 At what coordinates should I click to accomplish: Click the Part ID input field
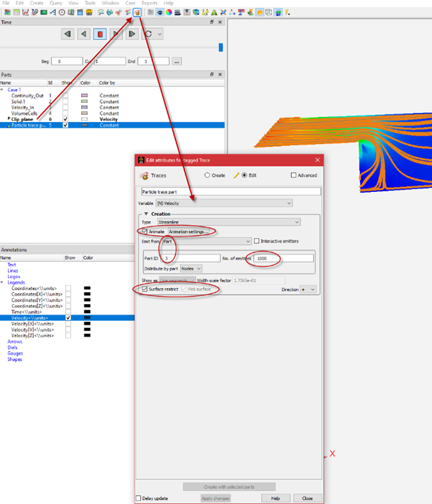191,258
